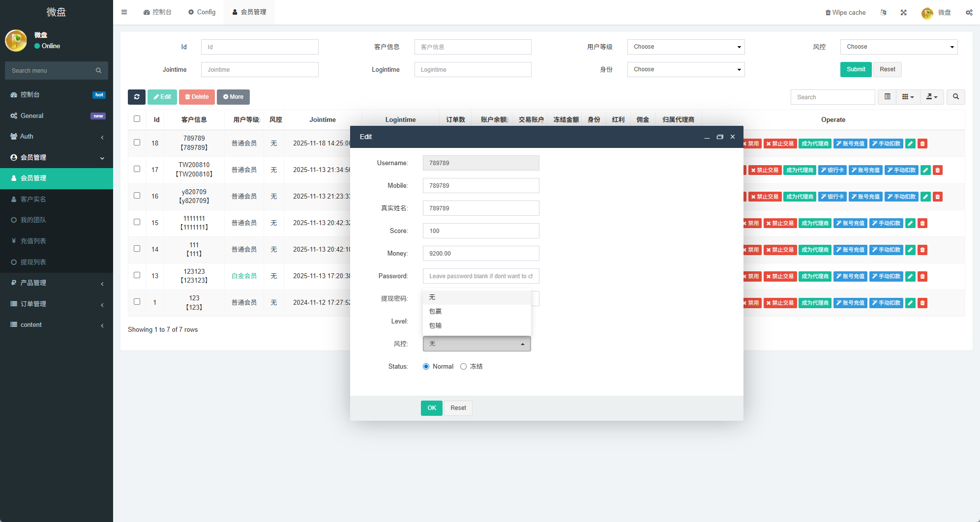Click the search magnifier button beside table toolbar
Viewport: 980px width, 522px height.
point(955,97)
